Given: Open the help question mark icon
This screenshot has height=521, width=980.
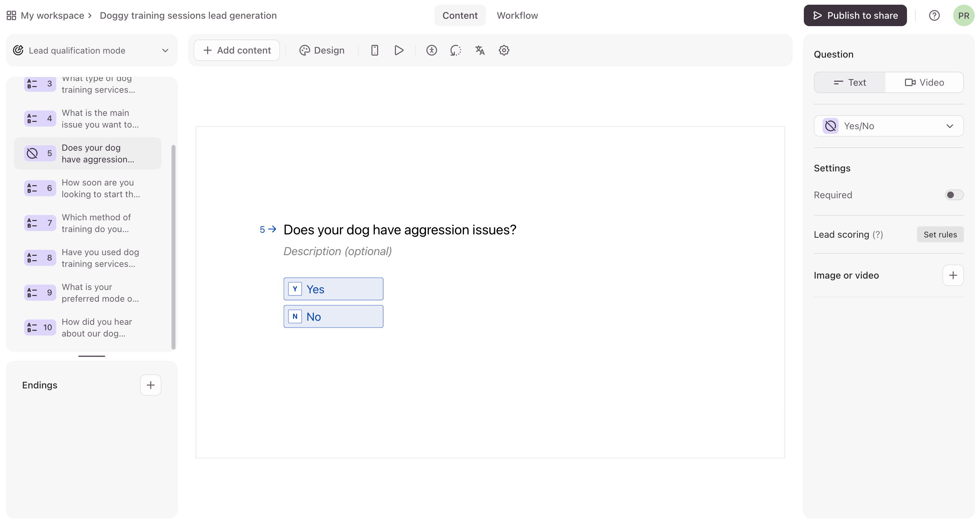Looking at the screenshot, I should (934, 16).
